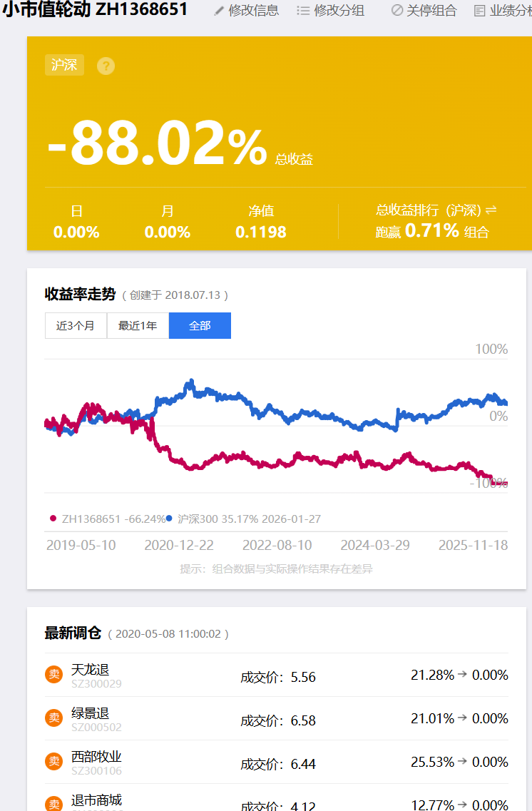Open the 绿景退 stock link

pos(90,713)
